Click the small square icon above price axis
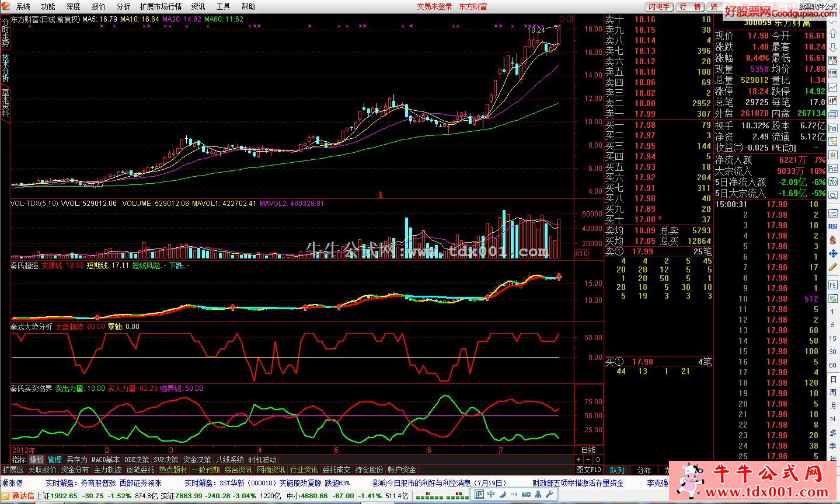 [x=570, y=19]
